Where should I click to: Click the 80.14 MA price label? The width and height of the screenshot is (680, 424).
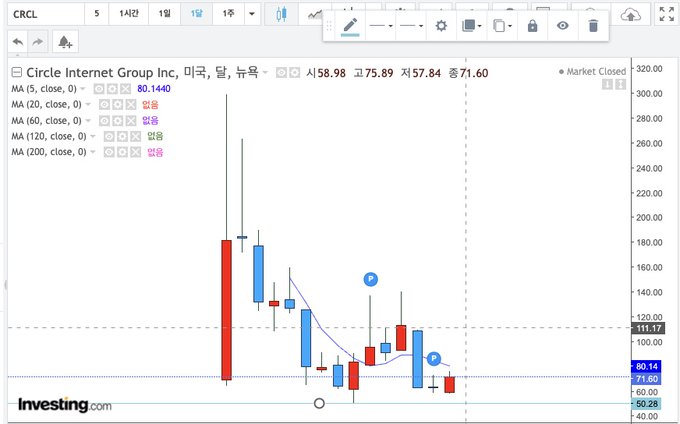(647, 367)
